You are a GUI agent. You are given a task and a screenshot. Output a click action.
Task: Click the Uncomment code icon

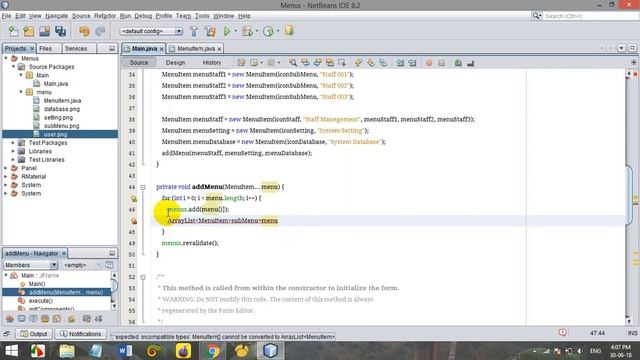[471, 63]
